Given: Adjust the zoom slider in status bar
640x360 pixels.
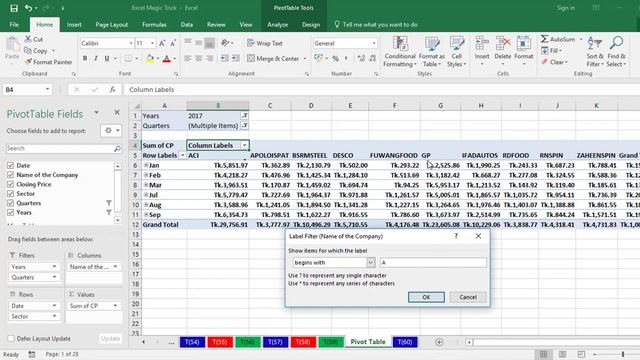Looking at the screenshot, I should 623,354.
